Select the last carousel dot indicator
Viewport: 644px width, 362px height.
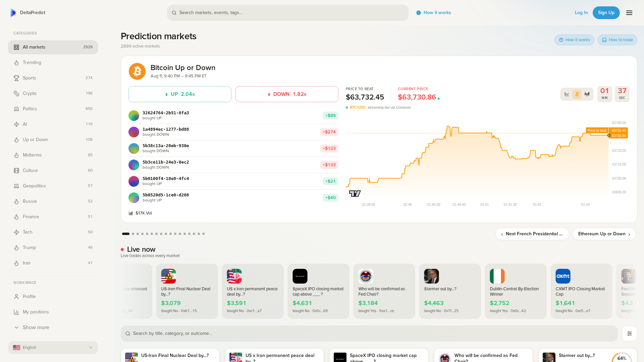(203, 234)
